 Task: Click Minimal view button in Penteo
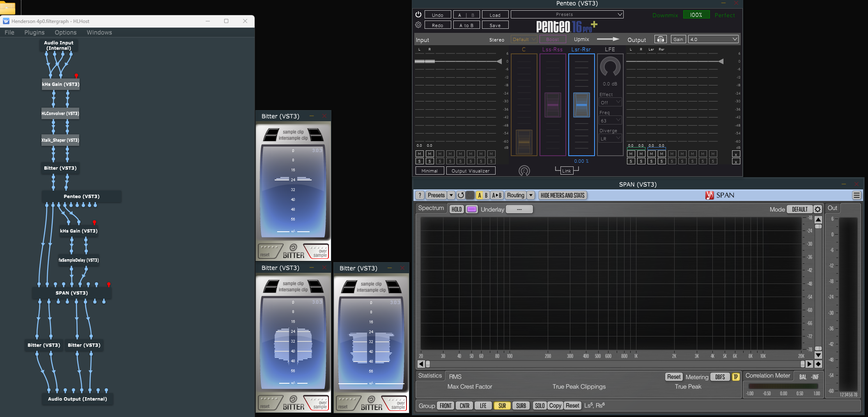[429, 171]
